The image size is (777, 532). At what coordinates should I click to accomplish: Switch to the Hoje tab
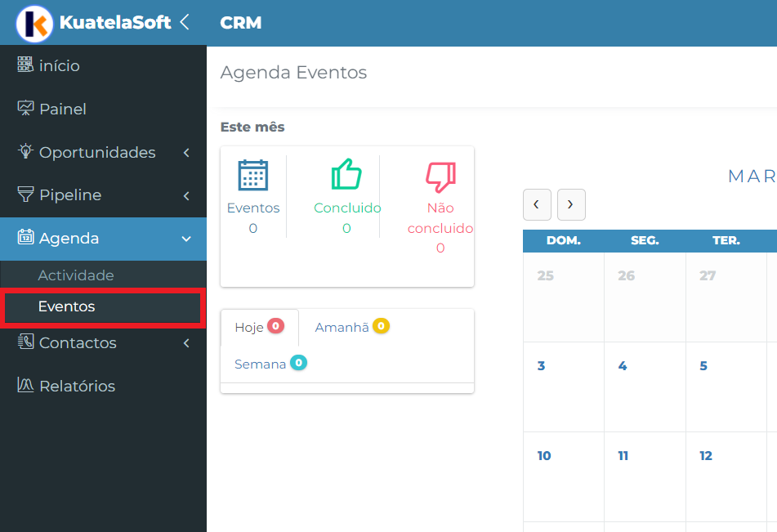click(260, 327)
